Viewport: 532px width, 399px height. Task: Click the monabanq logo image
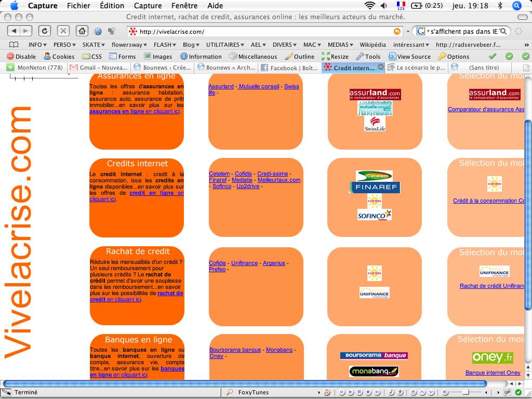click(374, 371)
